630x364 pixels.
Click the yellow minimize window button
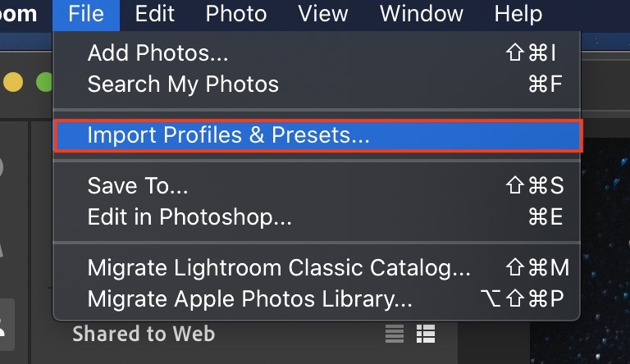13,83
